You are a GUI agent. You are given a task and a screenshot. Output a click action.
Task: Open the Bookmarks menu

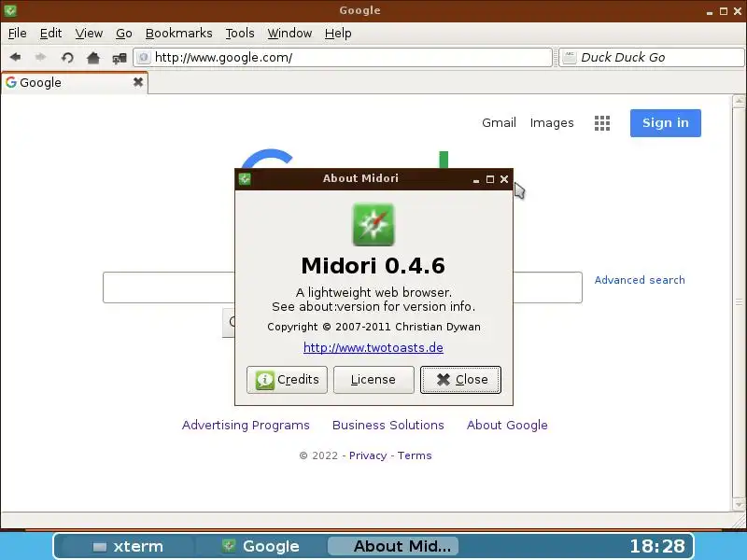[x=178, y=34]
